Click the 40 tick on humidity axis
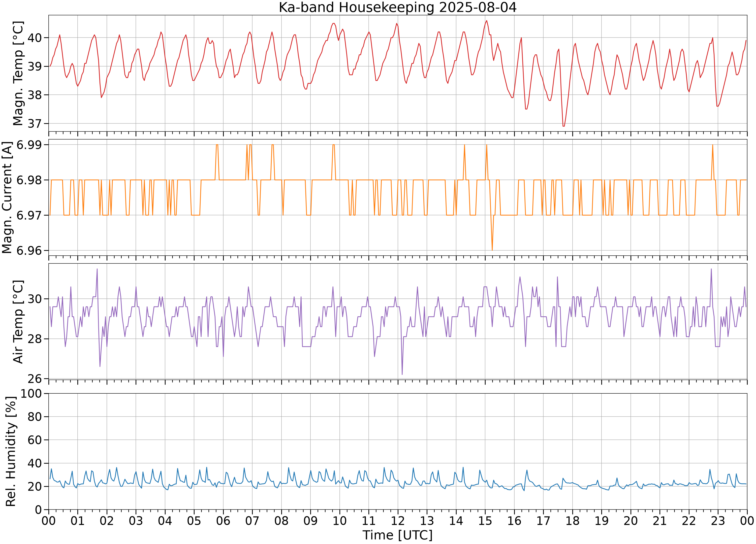Image resolution: width=756 pixels, height=544 pixels. tap(35, 463)
